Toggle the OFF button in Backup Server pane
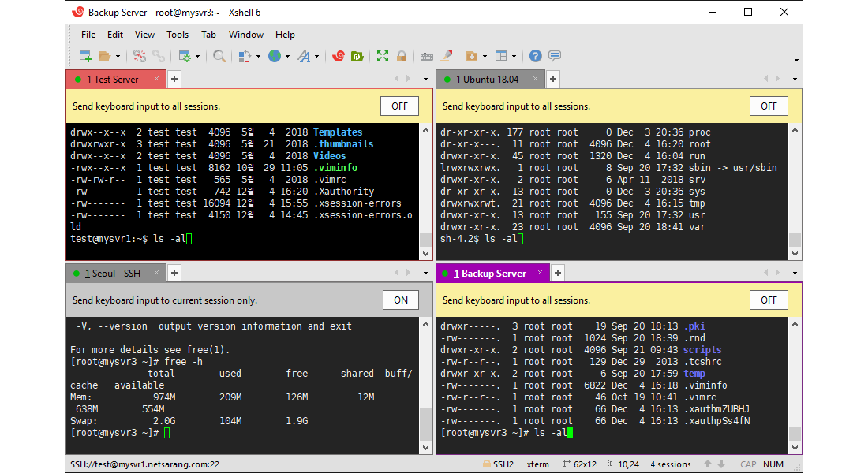The image size is (868, 473). (x=769, y=300)
